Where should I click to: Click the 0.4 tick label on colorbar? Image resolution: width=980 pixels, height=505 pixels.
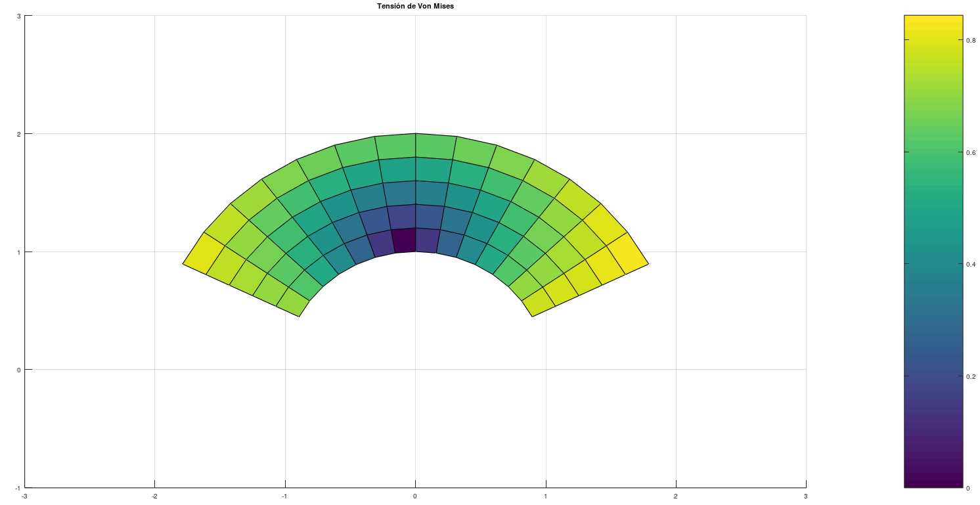point(970,264)
